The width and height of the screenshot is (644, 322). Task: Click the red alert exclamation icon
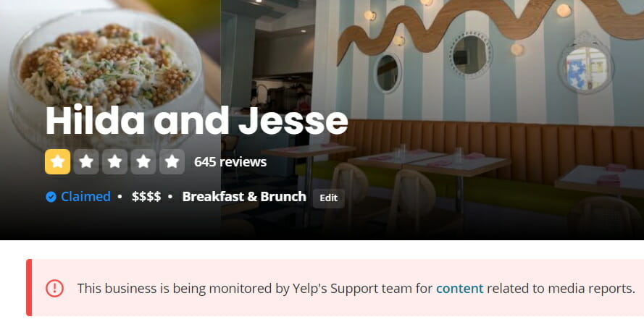tap(54, 288)
